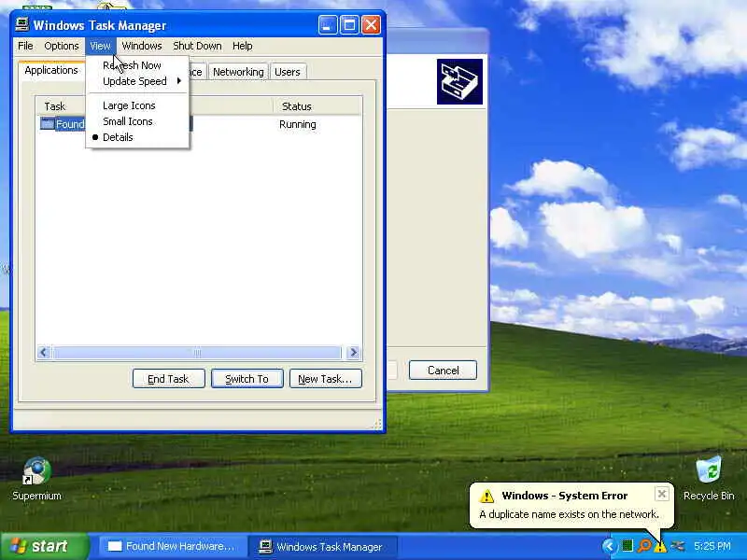The image size is (747, 560).
Task: Click the Task Manager title bar icon
Action: pyautogui.click(x=21, y=24)
